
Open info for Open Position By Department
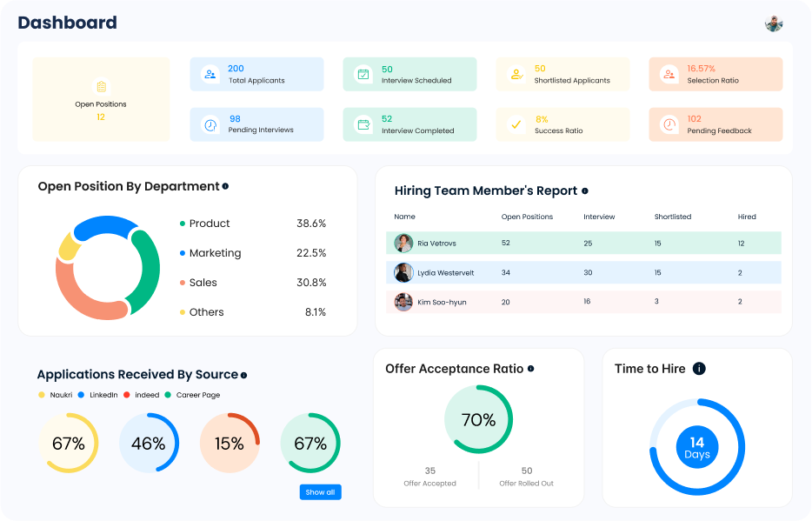tap(225, 186)
